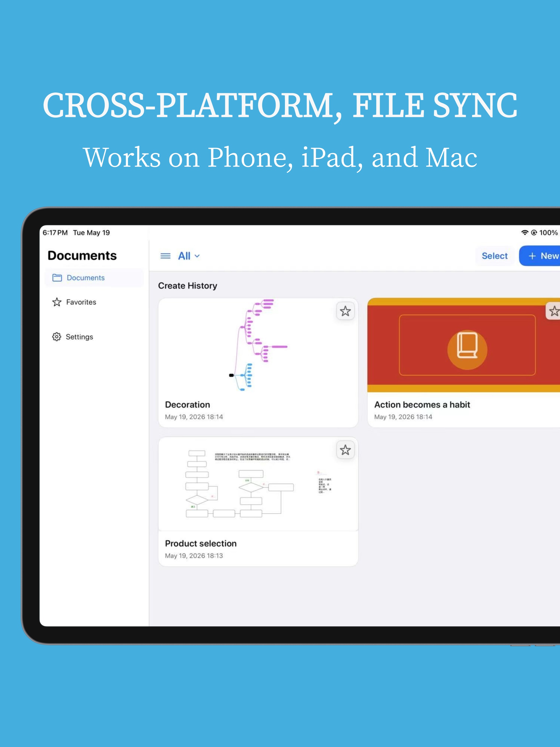Click the plus icon on New button
Image resolution: width=560 pixels, height=747 pixels.
(x=532, y=256)
